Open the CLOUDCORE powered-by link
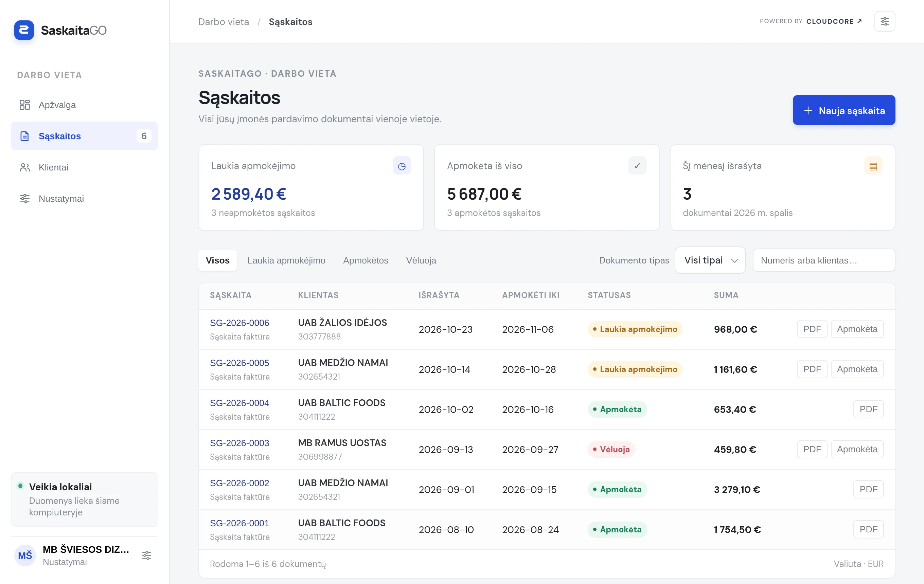The width and height of the screenshot is (924, 584). click(x=834, y=21)
